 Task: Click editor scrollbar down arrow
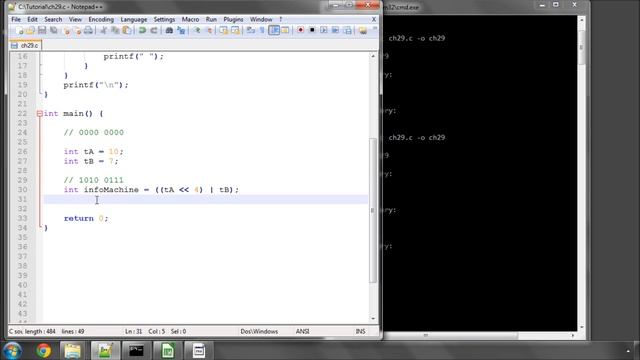(x=373, y=318)
